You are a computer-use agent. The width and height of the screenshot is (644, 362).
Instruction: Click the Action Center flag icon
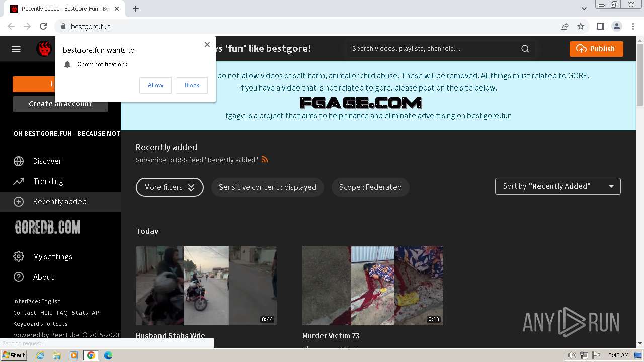(x=596, y=355)
